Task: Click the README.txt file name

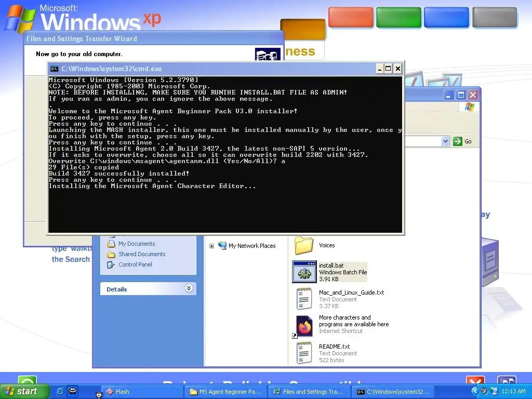Action: (x=334, y=347)
